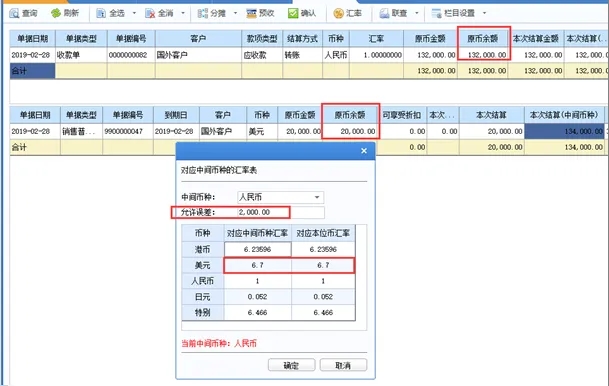Screen dimensions: 609x386
Task: Click the 转账 settlement method cell
Action: point(302,55)
